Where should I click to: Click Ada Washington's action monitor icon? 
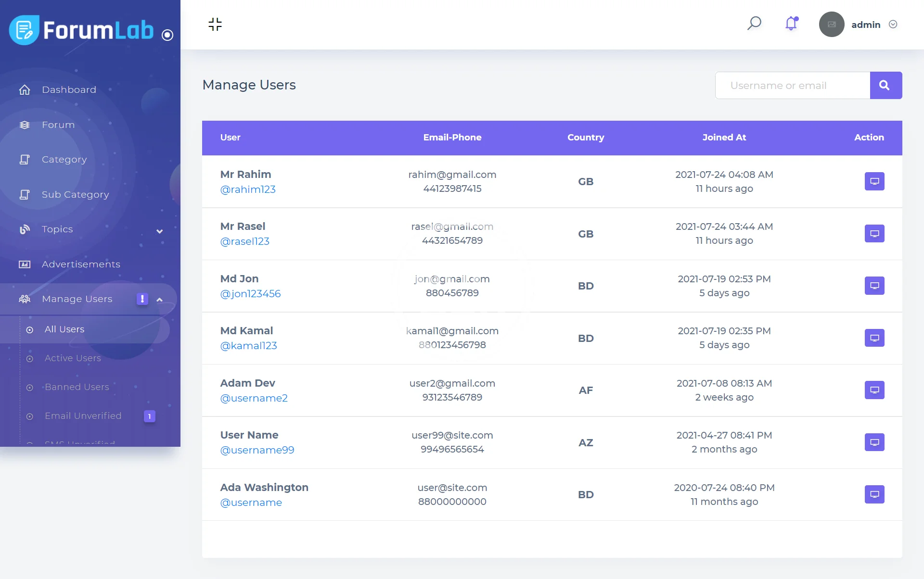[x=874, y=494]
